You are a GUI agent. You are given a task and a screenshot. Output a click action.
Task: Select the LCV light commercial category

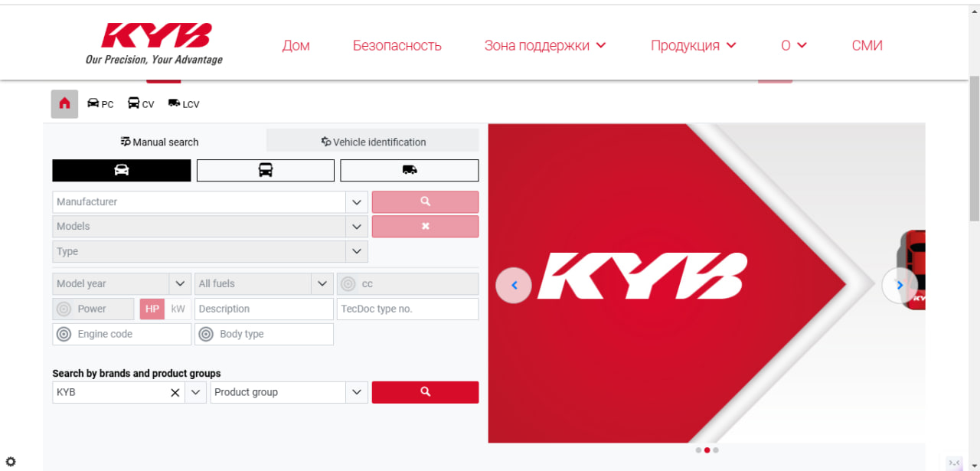coord(184,104)
